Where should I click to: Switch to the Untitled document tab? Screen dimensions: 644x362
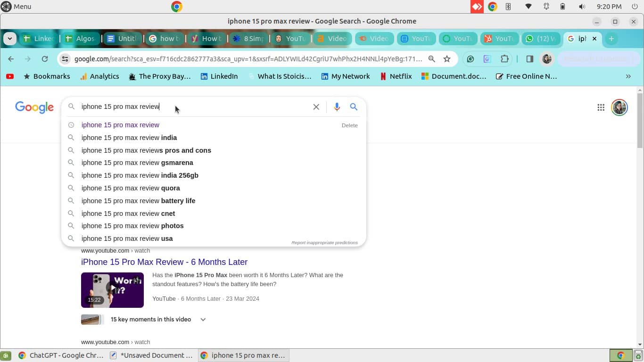pyautogui.click(x=122, y=39)
